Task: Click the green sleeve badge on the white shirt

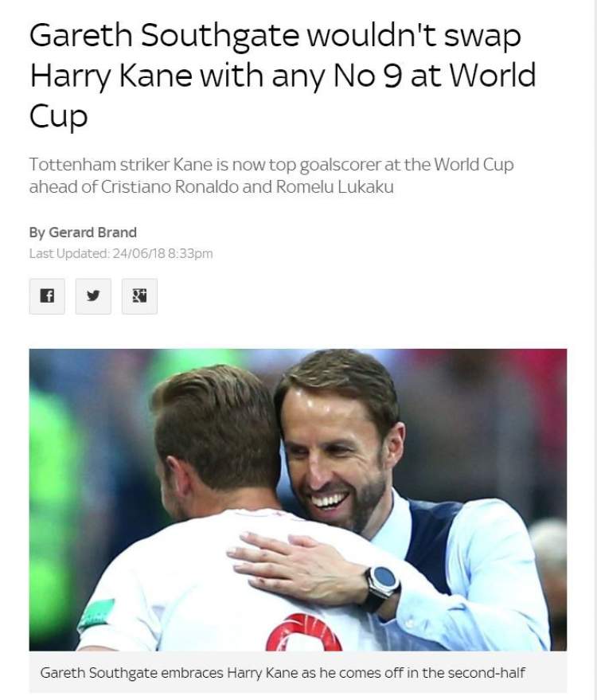Action: pyautogui.click(x=96, y=615)
